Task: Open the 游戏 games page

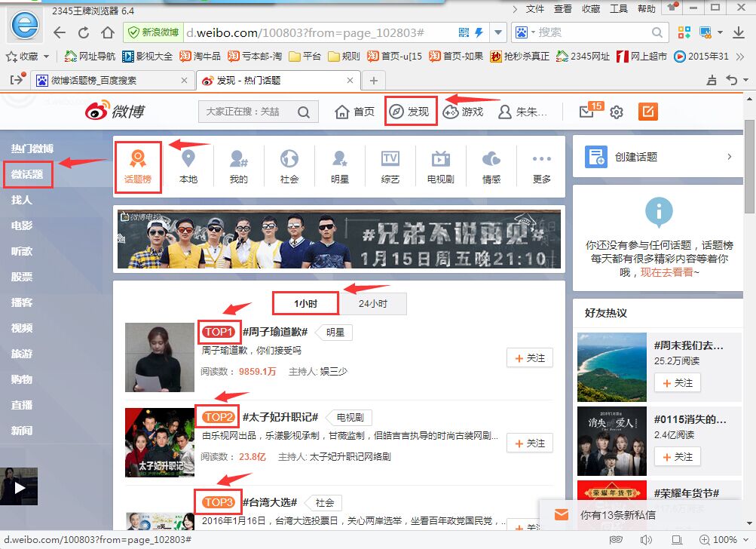Action: coord(463,112)
